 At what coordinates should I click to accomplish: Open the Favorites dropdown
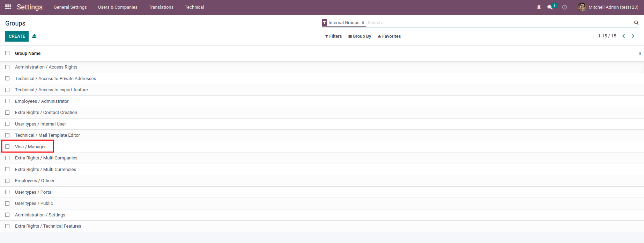389,36
